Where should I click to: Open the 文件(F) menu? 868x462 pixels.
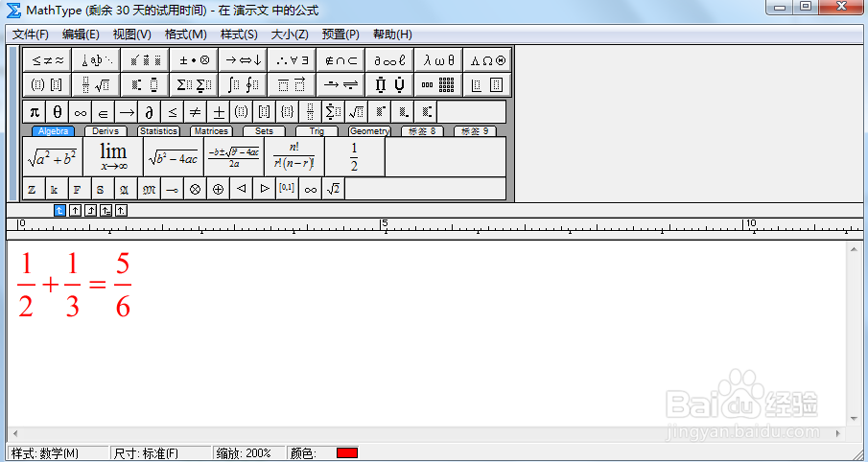(x=31, y=35)
